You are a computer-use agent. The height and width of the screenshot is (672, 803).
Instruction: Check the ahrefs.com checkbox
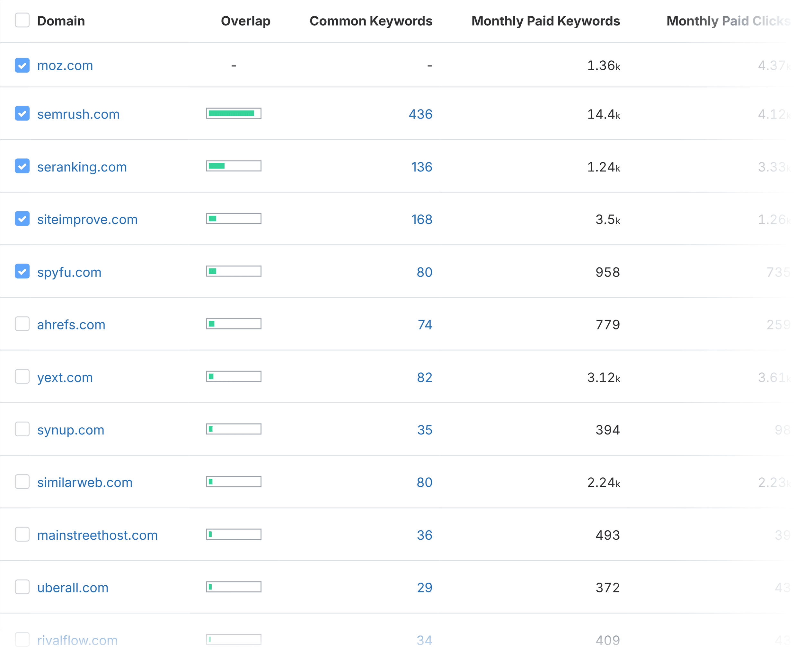22,324
